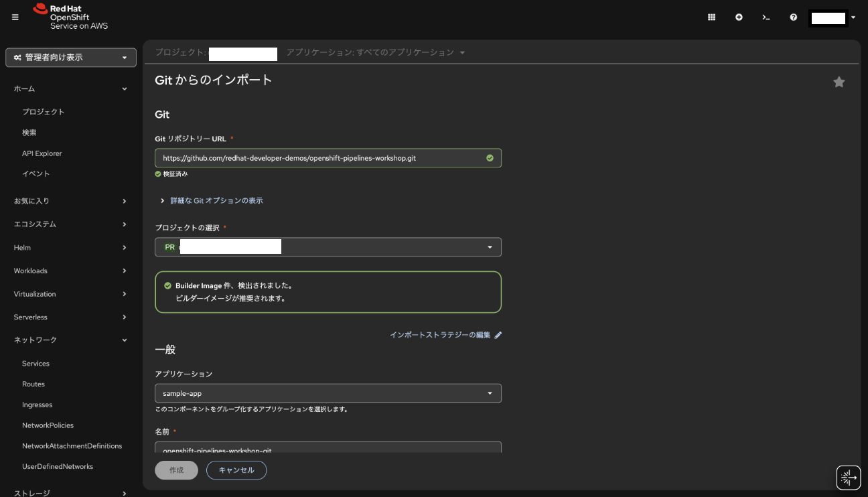
Task: Open the アプリケーション sample-app dropdown
Action: pos(328,393)
